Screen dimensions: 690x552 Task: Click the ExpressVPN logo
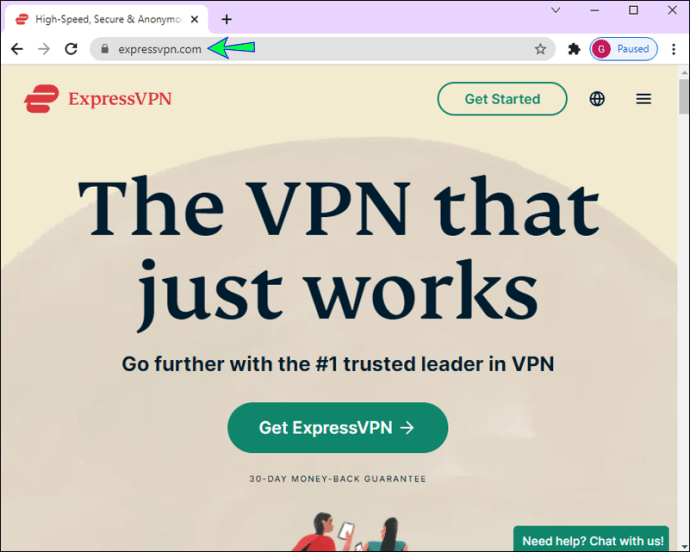coord(98,99)
